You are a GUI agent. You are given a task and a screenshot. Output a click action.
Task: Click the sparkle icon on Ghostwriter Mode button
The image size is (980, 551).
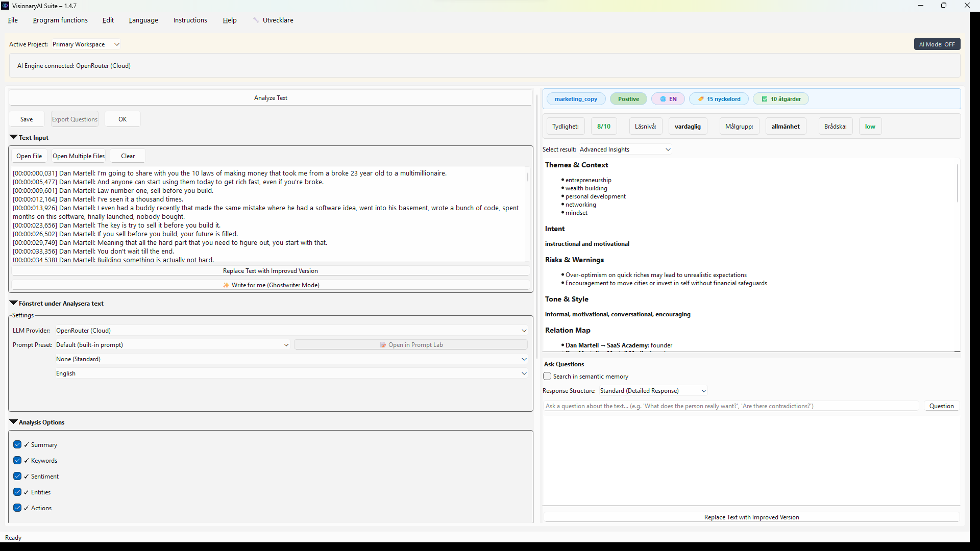[226, 285]
